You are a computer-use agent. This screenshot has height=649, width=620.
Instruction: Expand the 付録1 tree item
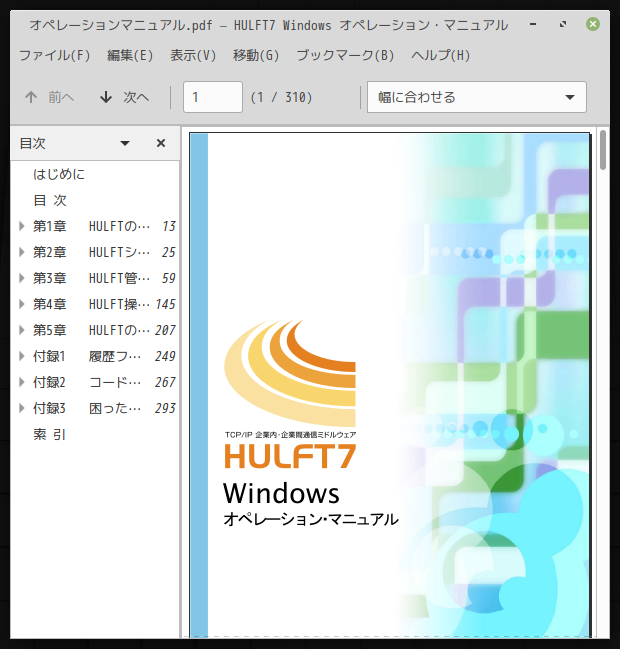[22, 356]
